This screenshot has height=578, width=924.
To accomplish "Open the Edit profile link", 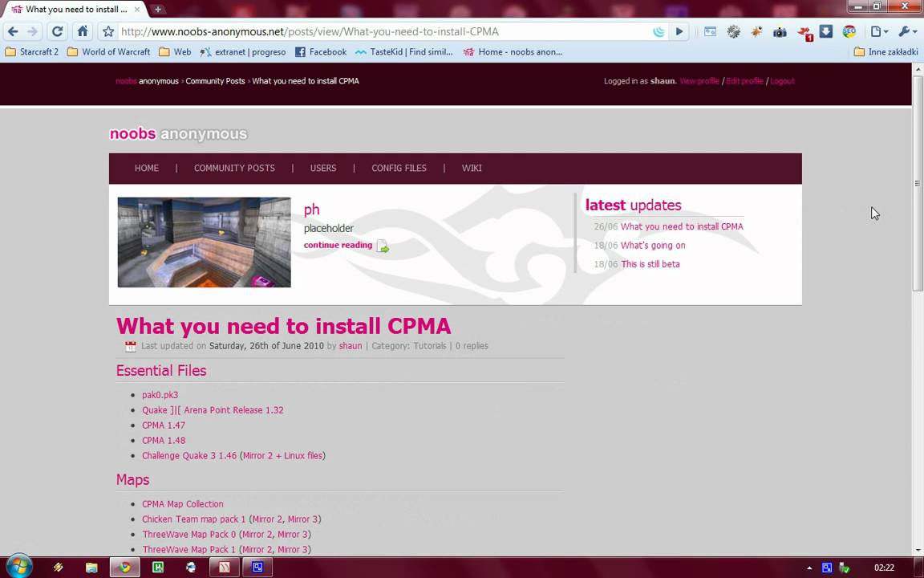I will [744, 81].
